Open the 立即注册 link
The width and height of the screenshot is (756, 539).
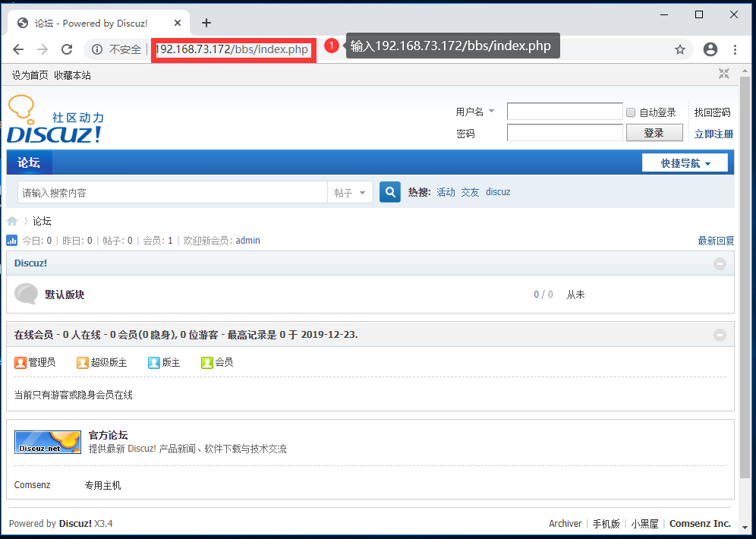click(713, 134)
